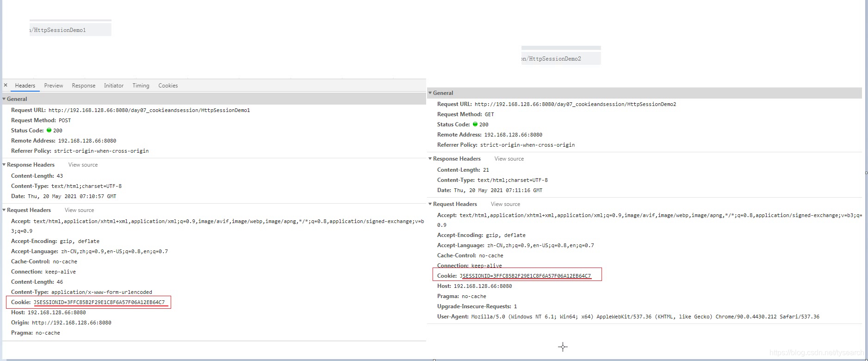Open the Headers tab
Viewport: 868px width, 361px height.
click(x=25, y=86)
